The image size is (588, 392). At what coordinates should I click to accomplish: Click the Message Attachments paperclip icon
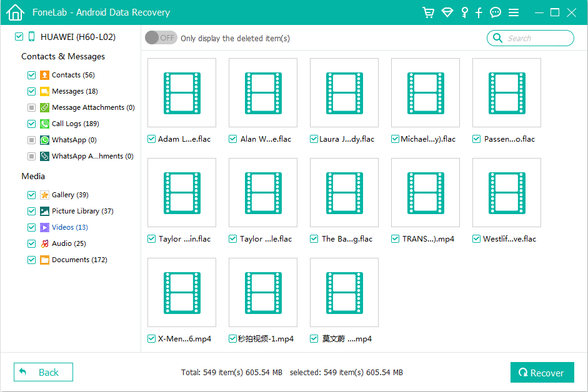44,107
